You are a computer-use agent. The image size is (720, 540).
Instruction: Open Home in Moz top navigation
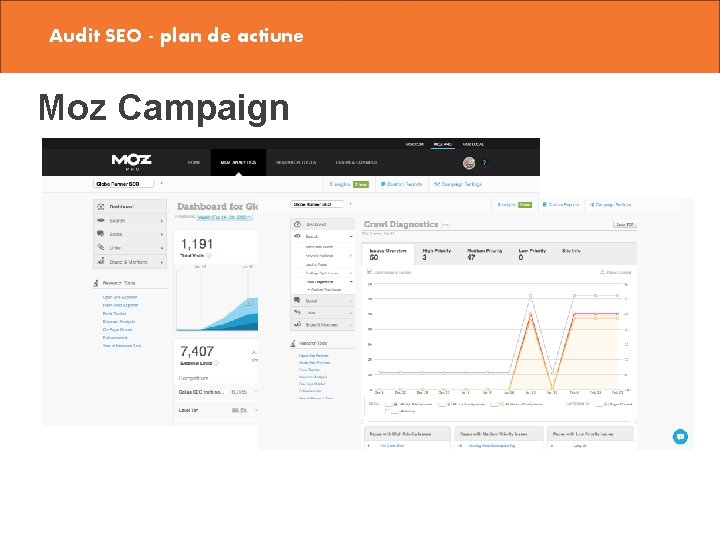(x=194, y=162)
